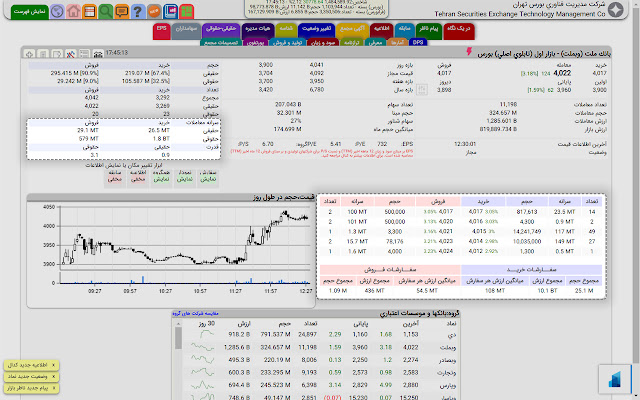Screen dimensions: 640x400
Task: Click the last price value 4,022
Action: click(562, 73)
